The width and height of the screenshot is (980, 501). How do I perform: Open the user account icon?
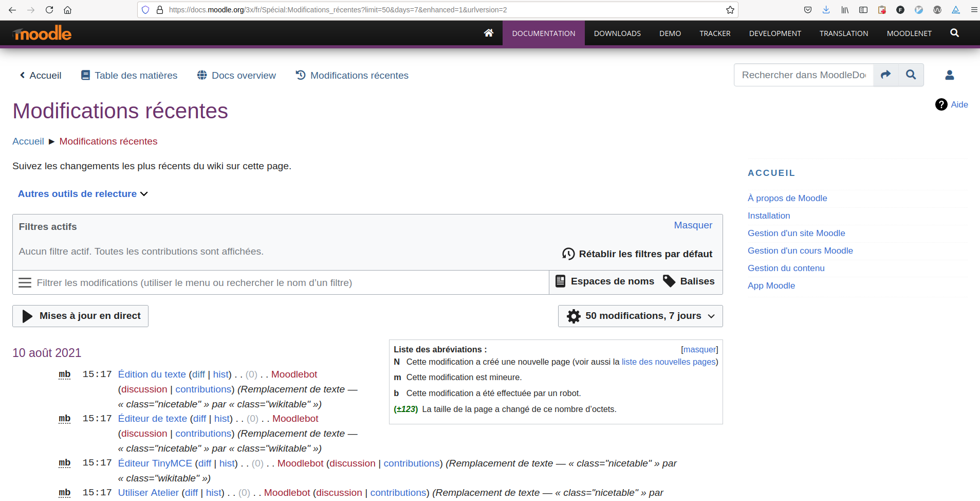(950, 75)
